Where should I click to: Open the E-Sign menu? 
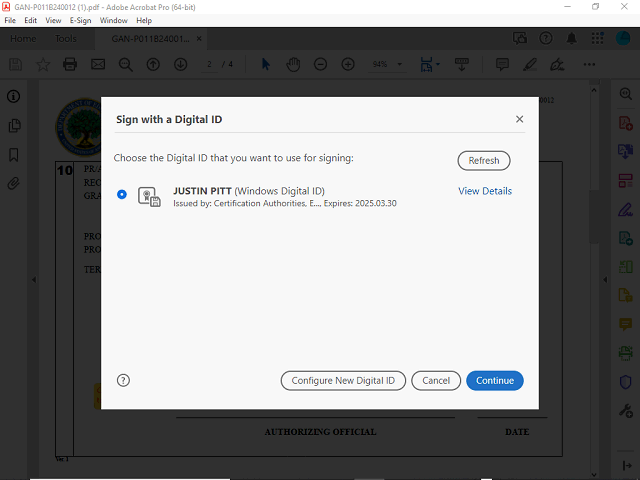(x=80, y=20)
